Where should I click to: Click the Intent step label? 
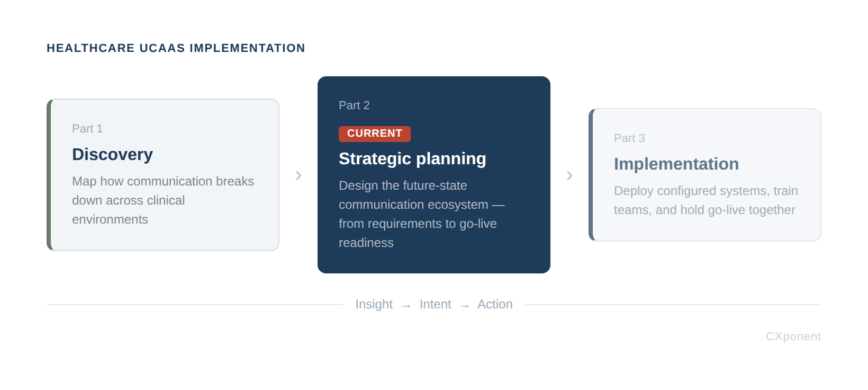click(x=435, y=304)
